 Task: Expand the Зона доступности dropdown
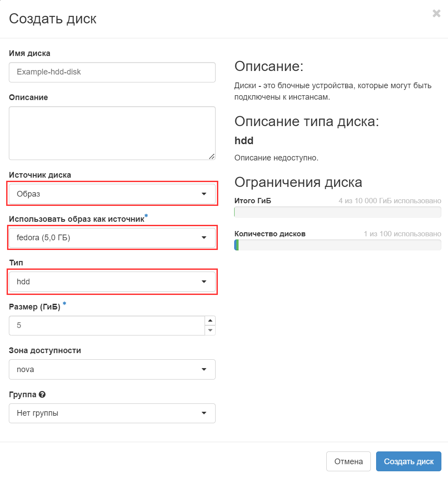[112, 369]
